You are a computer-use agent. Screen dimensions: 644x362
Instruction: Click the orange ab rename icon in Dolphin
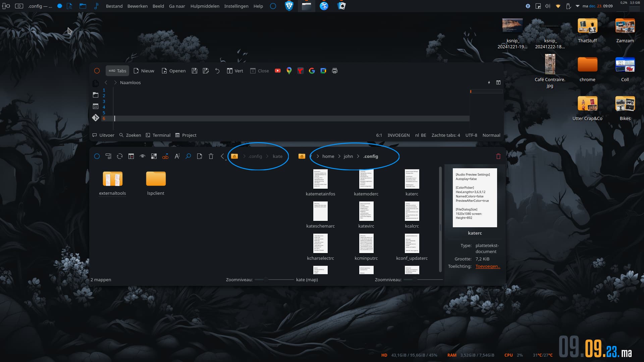click(x=165, y=156)
